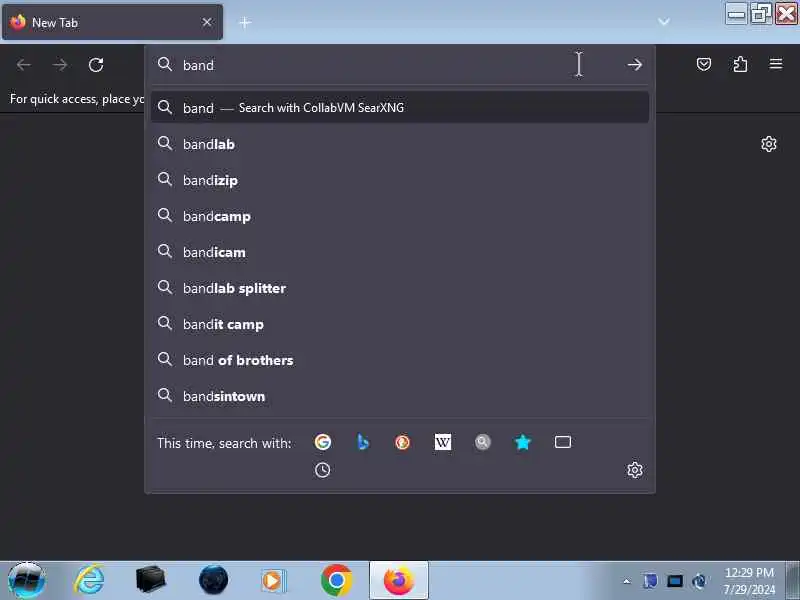Screen dimensions: 800x600
Task: Choose bandicam suggestion
Action: point(399,252)
